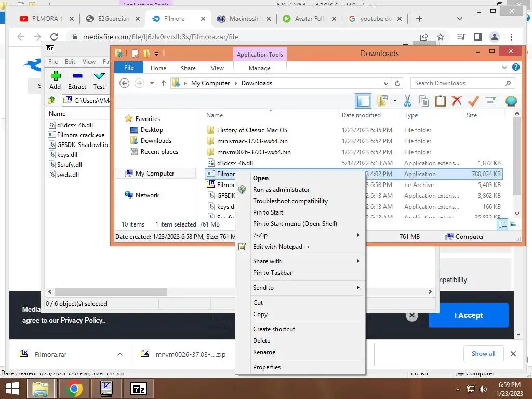Open Chrome tab search dropdown arrow

click(x=460, y=19)
